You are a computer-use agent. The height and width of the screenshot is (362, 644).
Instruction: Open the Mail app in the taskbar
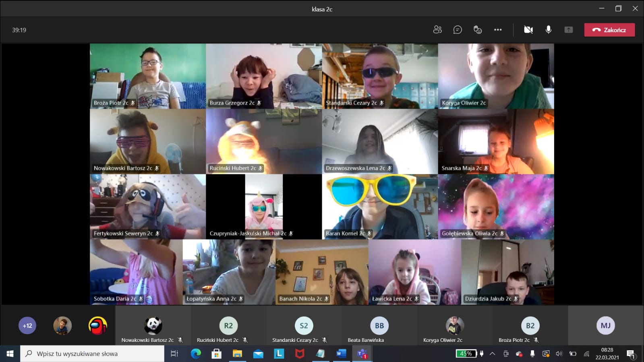coord(258,354)
